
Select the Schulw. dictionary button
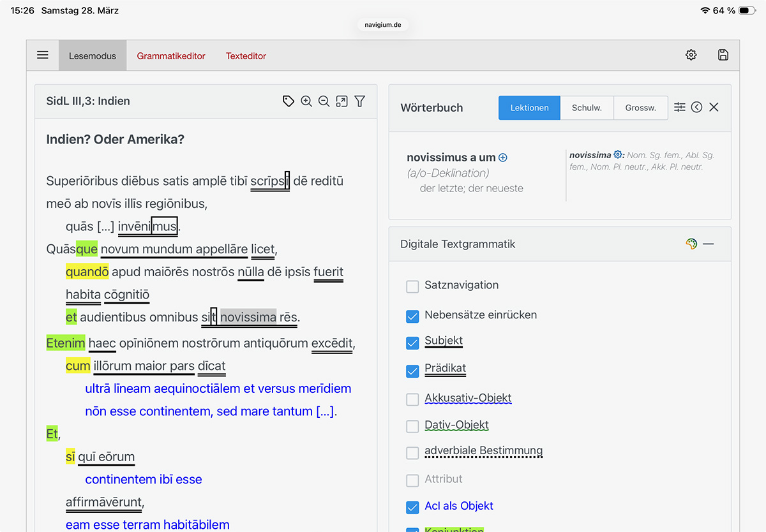point(587,108)
